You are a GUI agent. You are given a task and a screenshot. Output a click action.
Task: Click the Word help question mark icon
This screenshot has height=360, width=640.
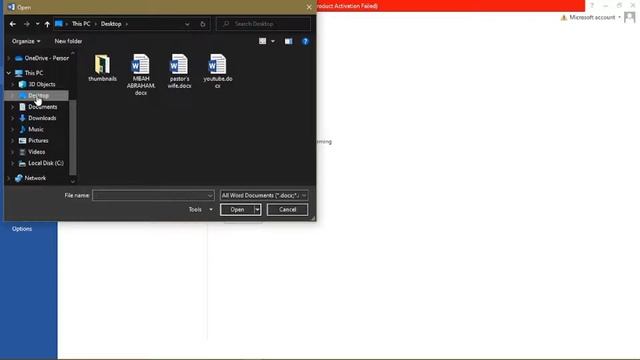tap(591, 6)
